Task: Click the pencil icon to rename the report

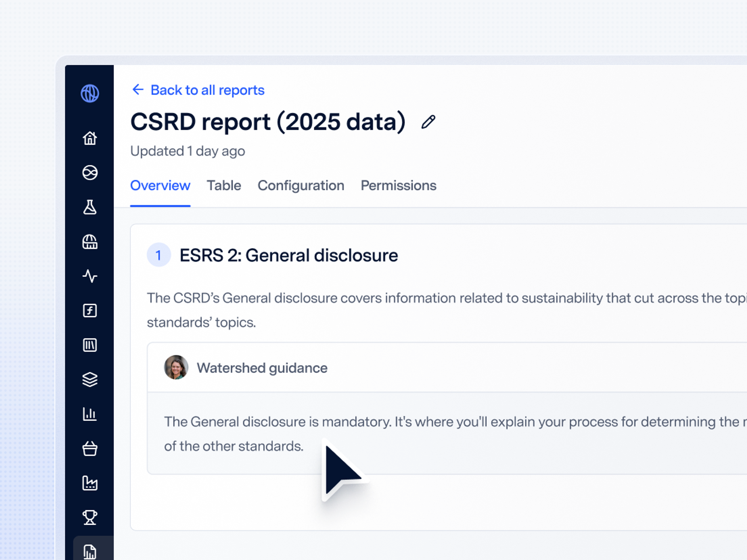Action: coord(428,122)
